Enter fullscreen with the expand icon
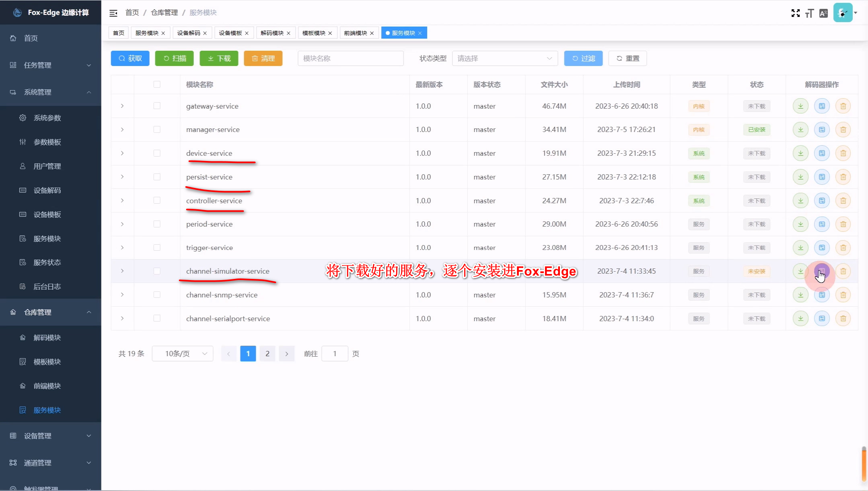 pyautogui.click(x=795, y=13)
